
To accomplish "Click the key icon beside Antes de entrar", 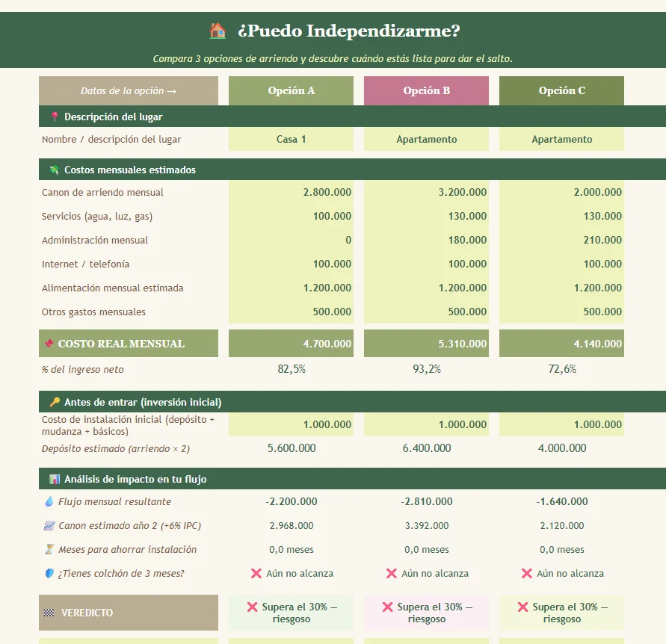I will (x=55, y=402).
